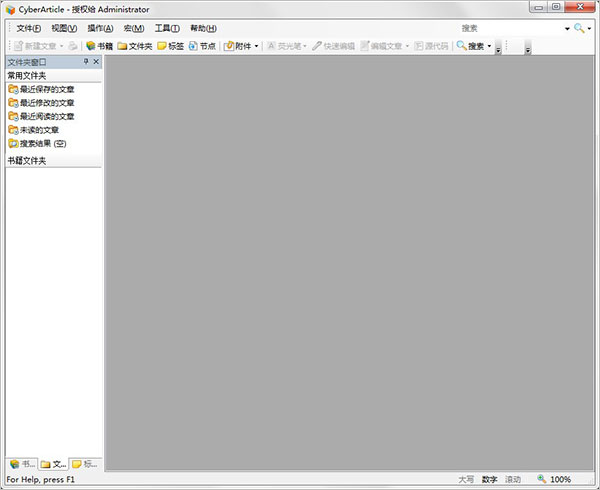
Task: Expand the 附件 dropdown arrow
Action: pyautogui.click(x=256, y=46)
